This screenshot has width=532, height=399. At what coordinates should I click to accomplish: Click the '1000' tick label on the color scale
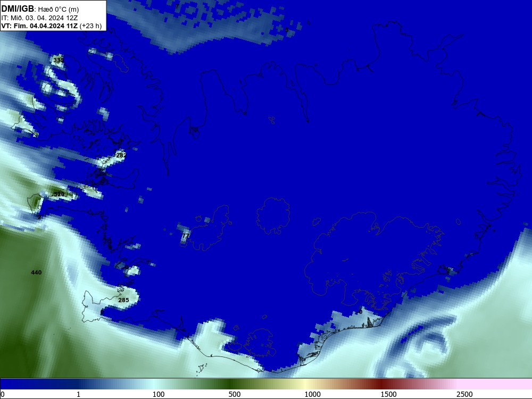[x=312, y=394]
